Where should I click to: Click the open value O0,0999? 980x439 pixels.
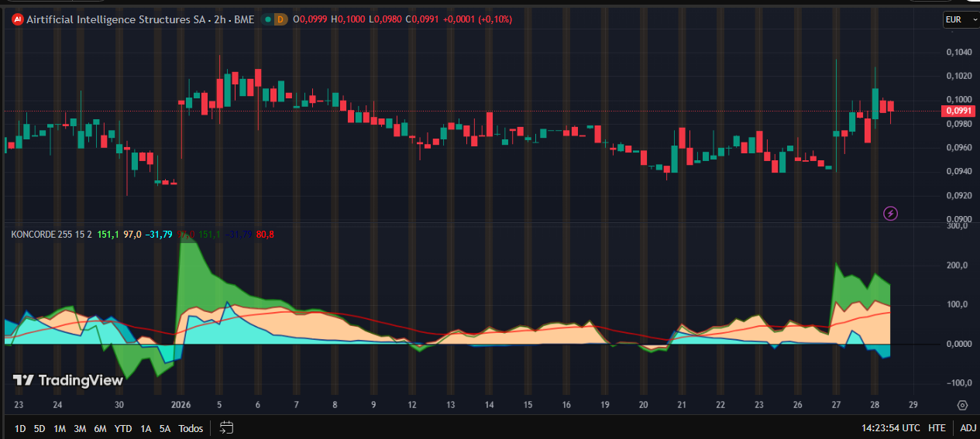[x=311, y=19]
